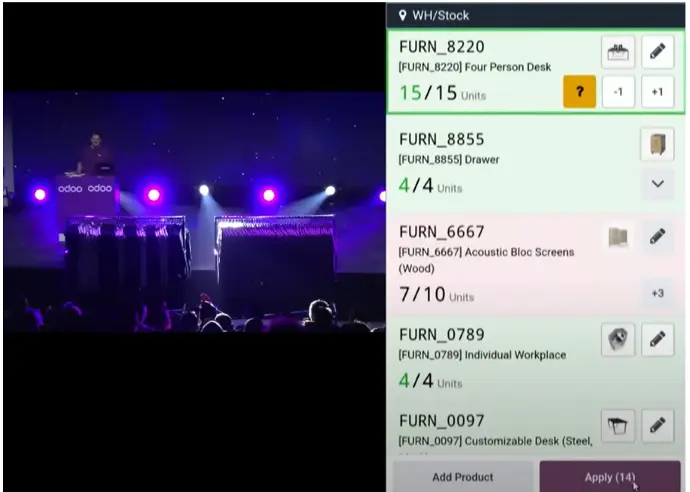Increase FURN_8220 quantity with +1 button
Image resolution: width=690 pixels, height=492 pixels.
click(657, 92)
